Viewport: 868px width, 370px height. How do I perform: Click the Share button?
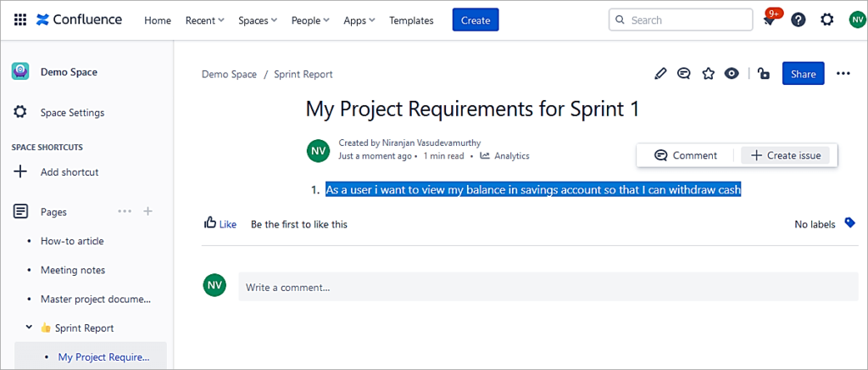point(804,74)
